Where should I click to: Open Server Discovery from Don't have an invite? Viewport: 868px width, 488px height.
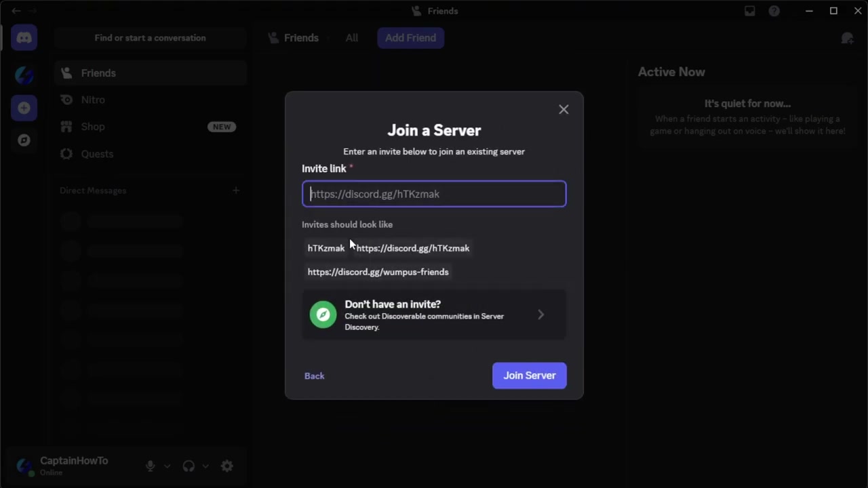(x=434, y=314)
